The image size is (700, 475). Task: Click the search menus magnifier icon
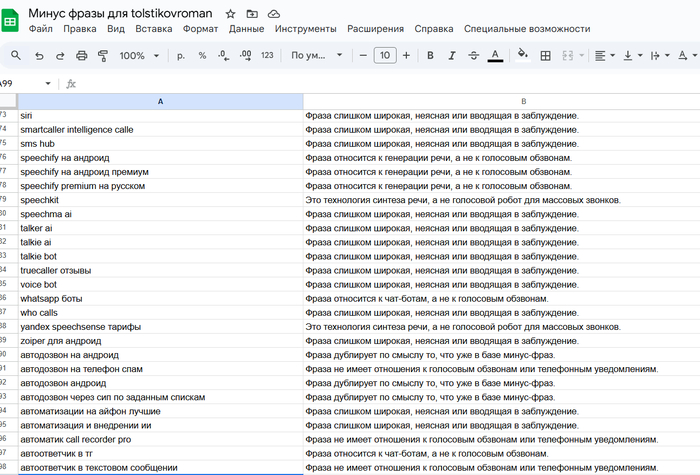point(16,56)
